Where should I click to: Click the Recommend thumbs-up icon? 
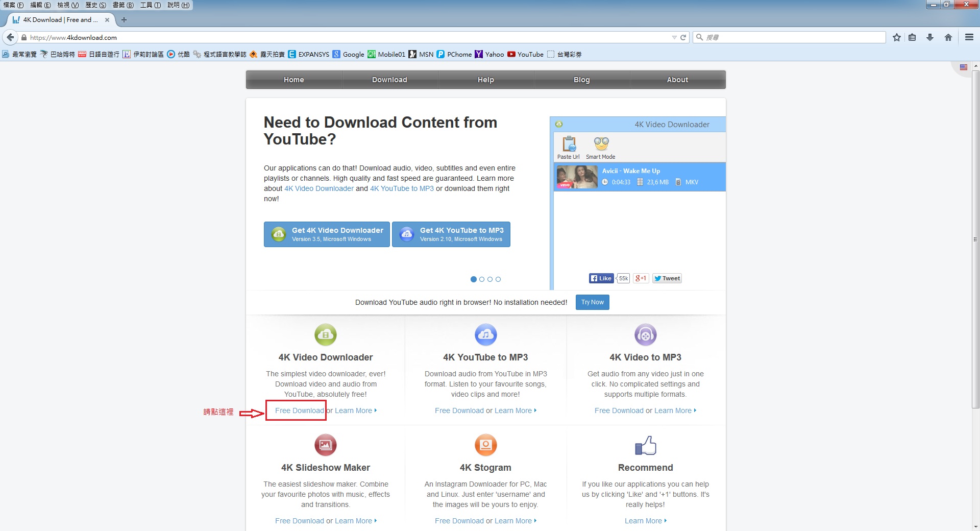646,445
